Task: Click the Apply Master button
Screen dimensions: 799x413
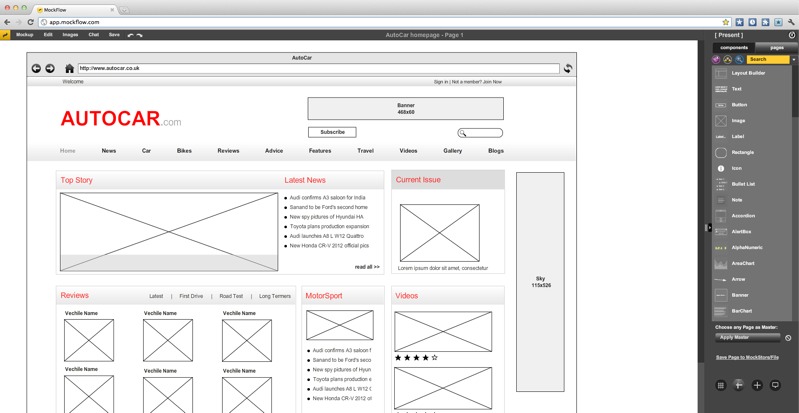Action: [x=748, y=338]
